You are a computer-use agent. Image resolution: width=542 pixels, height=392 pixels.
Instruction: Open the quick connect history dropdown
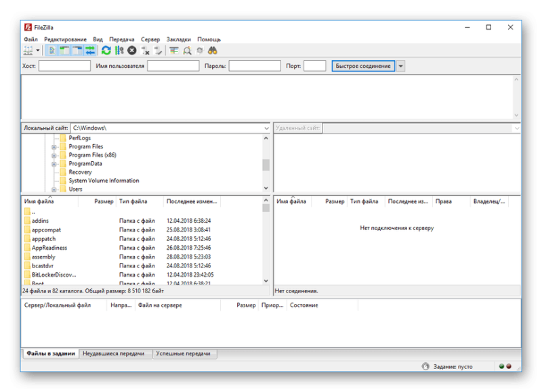400,66
